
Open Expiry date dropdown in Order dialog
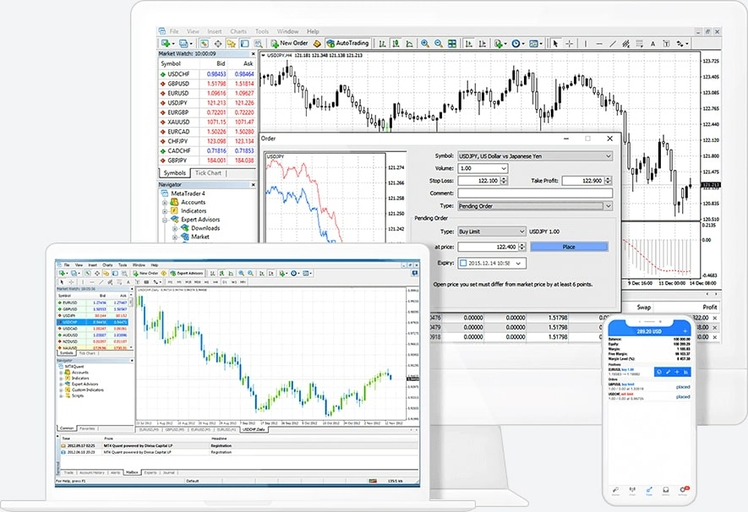tap(519, 263)
